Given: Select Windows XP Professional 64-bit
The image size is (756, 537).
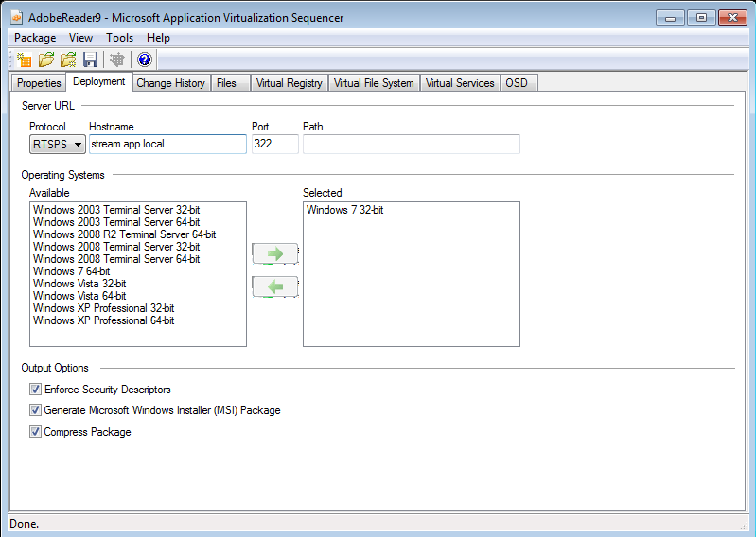Looking at the screenshot, I should point(104,320).
